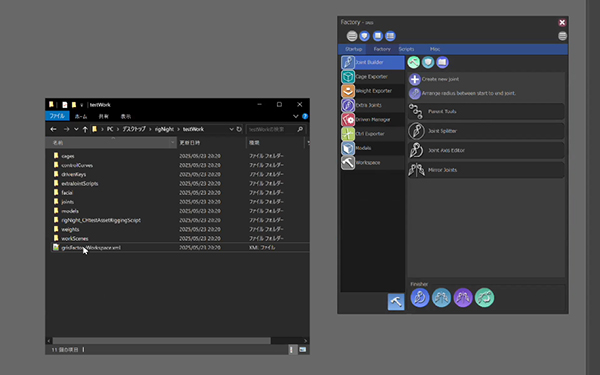Sort files by 種類 column header
Screen dimensions: 600x375
(x=275, y=143)
